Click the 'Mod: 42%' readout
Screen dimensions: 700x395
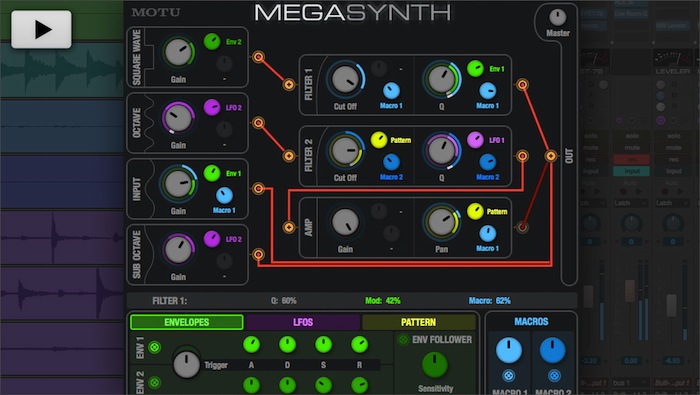pos(383,301)
